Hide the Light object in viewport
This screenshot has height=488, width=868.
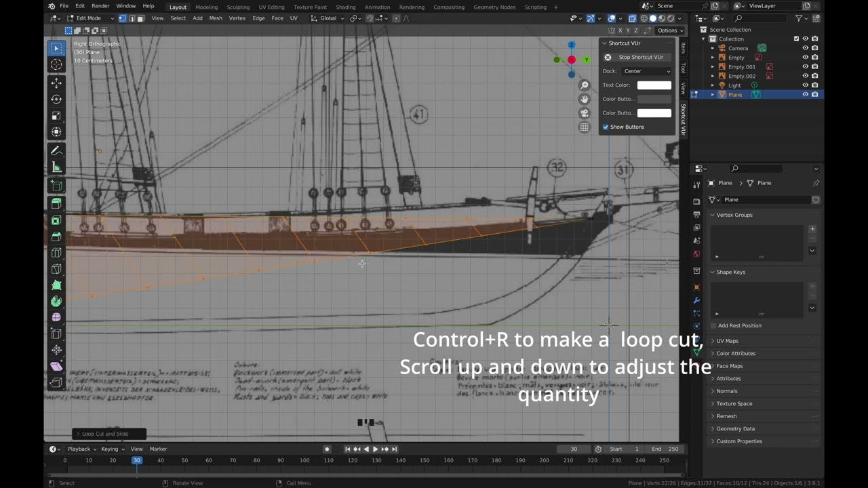point(806,85)
